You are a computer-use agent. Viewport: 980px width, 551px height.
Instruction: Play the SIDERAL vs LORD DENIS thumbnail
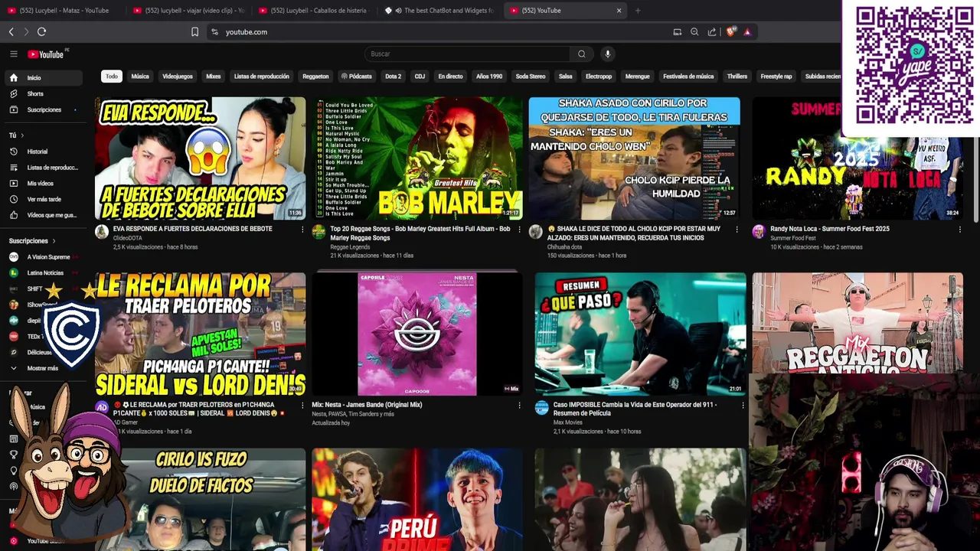pos(200,334)
